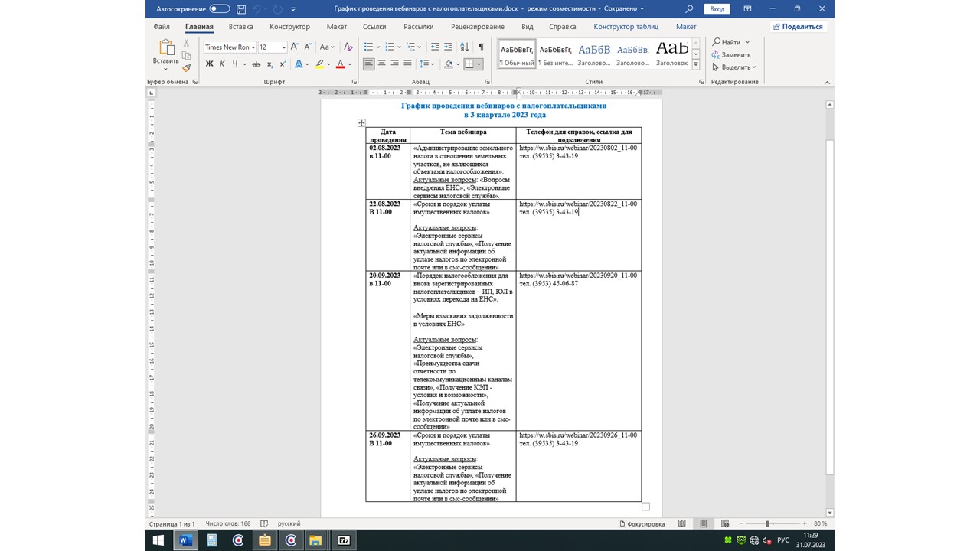Open the Файл tab
980x551 pixels.
pyautogui.click(x=162, y=27)
